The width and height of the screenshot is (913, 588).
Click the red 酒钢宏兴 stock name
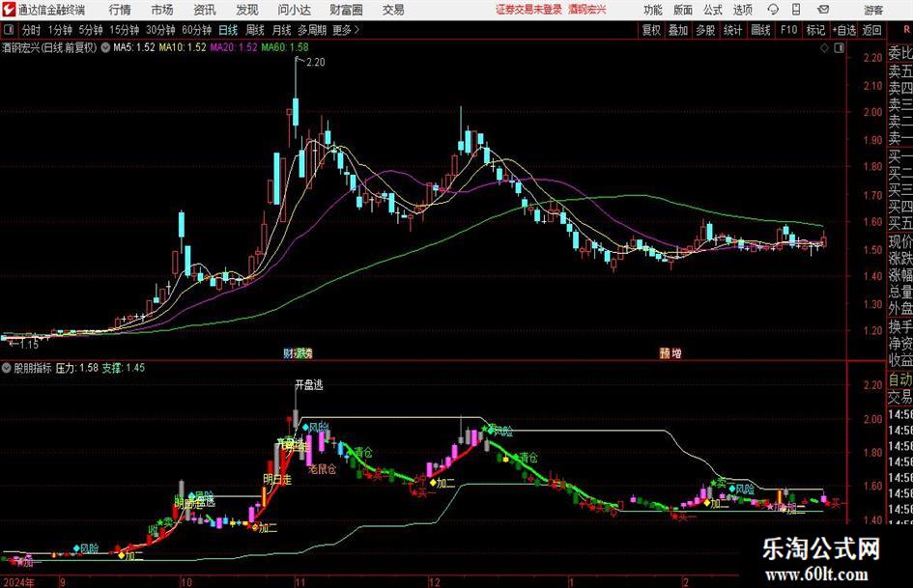pos(587,10)
